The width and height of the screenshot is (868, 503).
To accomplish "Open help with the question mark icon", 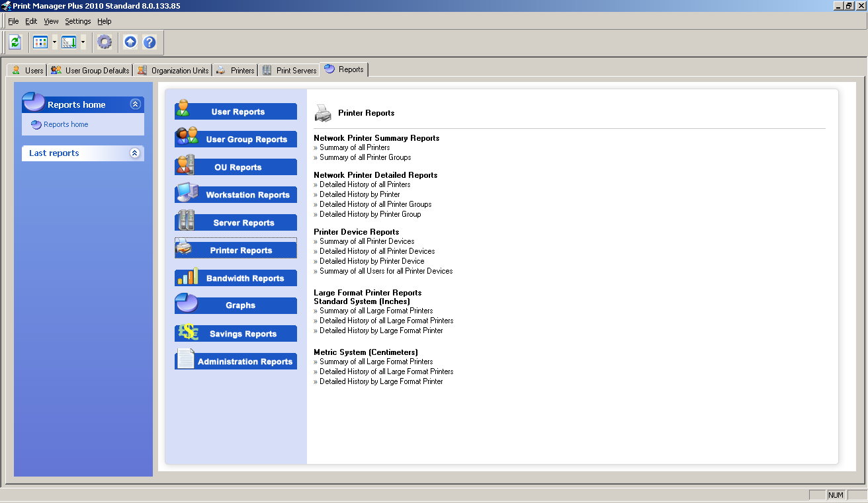I will 150,42.
